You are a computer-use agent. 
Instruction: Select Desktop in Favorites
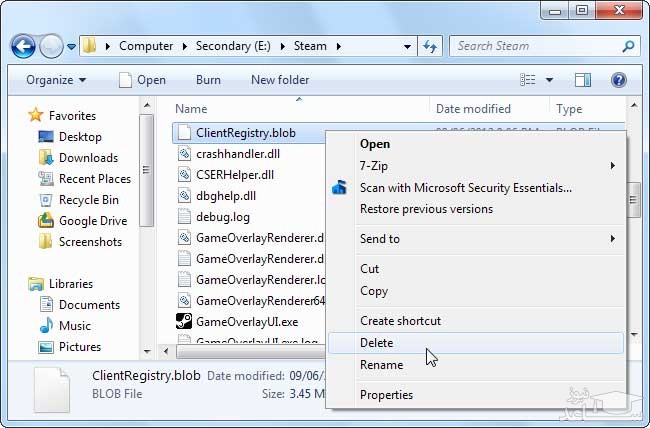point(70,136)
